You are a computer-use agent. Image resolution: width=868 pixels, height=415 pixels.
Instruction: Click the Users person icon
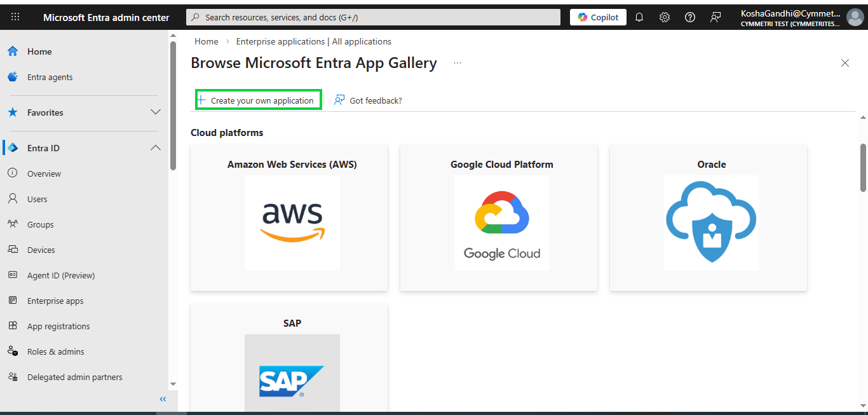(x=13, y=198)
